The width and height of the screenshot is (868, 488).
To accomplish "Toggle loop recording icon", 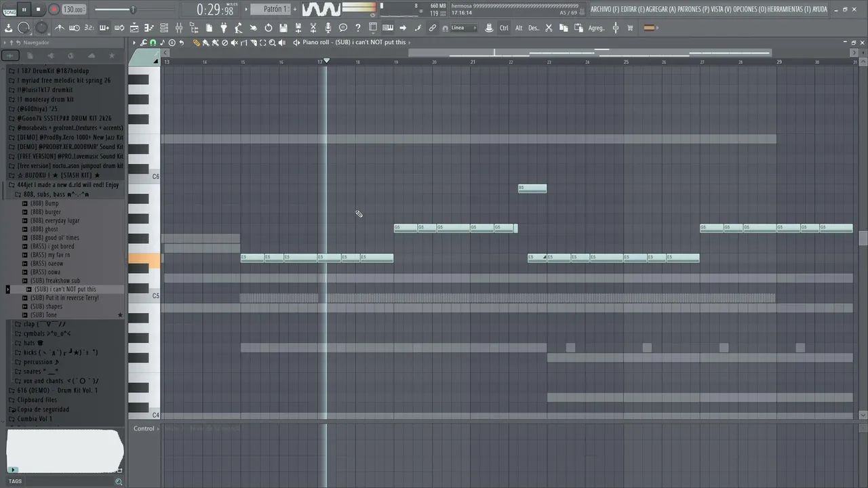I will tap(119, 28).
